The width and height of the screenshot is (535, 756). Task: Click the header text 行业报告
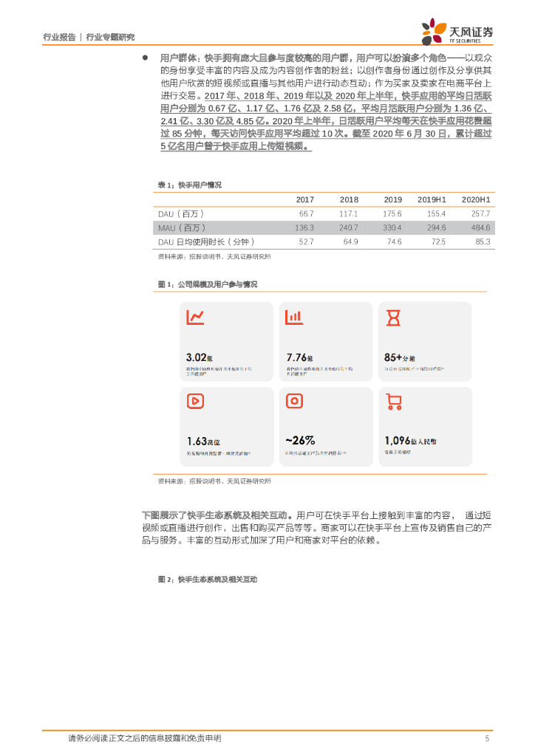tap(59, 37)
